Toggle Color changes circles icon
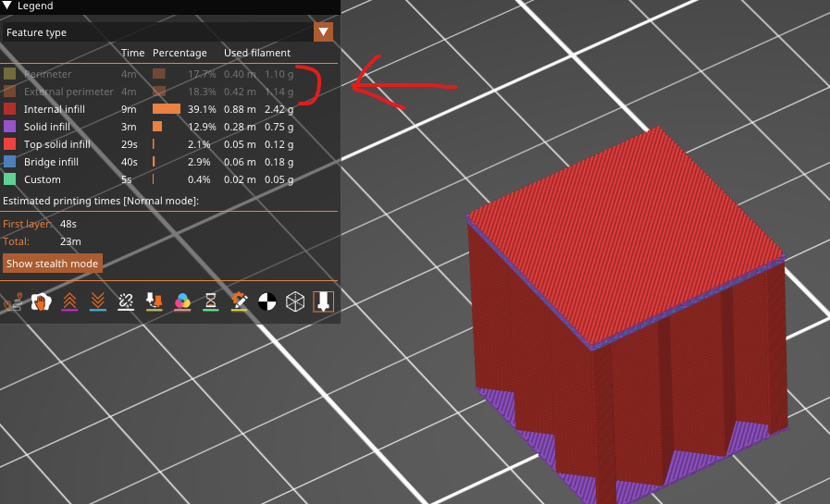This screenshot has height=504, width=830. click(182, 302)
